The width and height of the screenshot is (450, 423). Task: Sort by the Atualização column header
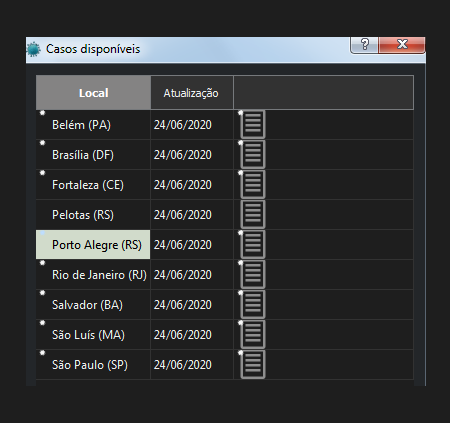click(192, 93)
